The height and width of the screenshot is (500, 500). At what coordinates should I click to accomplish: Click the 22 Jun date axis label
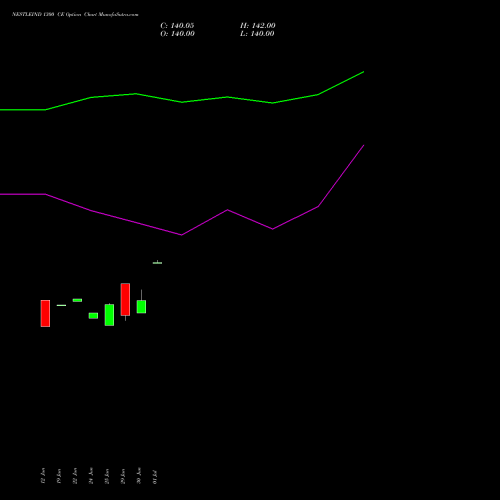pyautogui.click(x=75, y=476)
